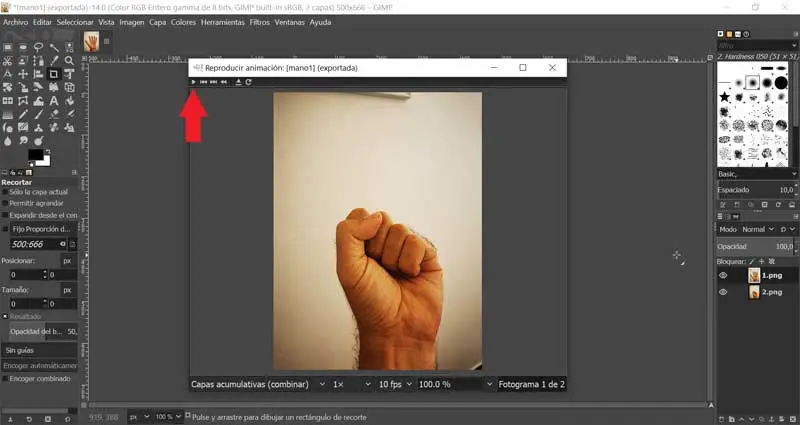Reload the animation image
The height and width of the screenshot is (425, 800).
click(248, 82)
